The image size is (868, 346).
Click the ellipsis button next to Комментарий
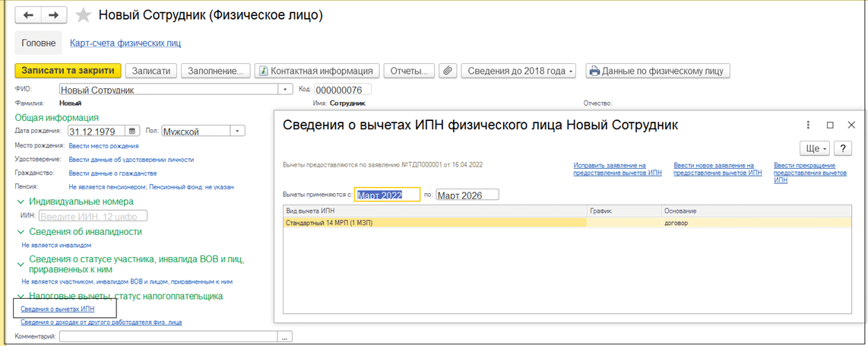click(285, 336)
